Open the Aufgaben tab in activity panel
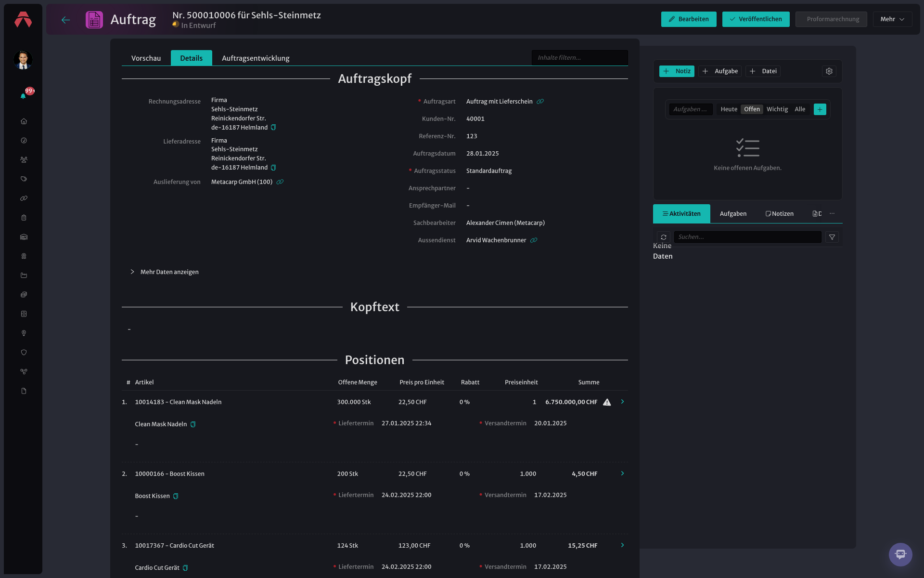 point(733,213)
